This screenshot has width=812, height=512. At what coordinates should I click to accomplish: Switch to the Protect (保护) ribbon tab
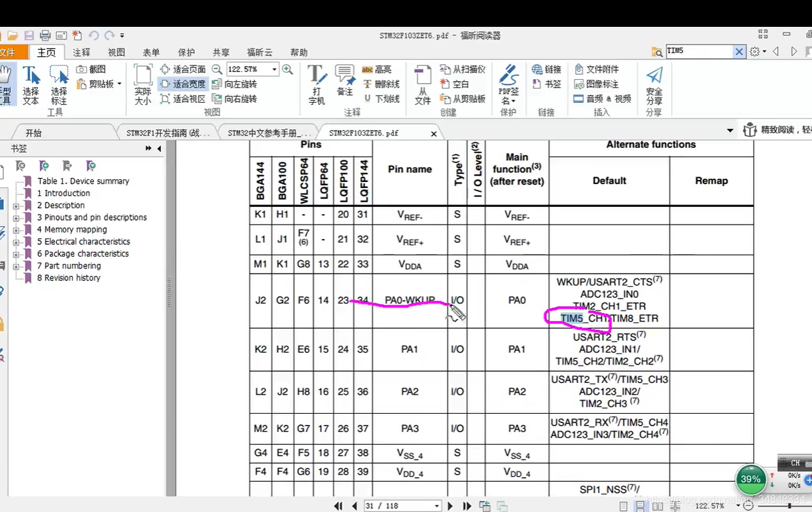[186, 52]
